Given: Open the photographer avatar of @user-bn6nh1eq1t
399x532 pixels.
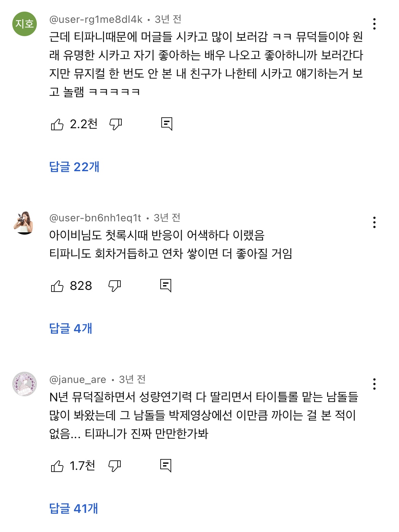Looking at the screenshot, I should pyautogui.click(x=25, y=222).
